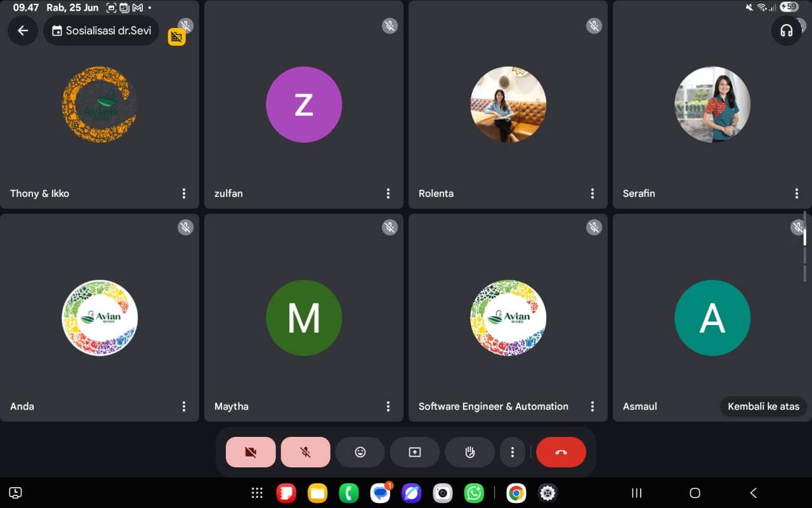The image size is (812, 508).
Task: Select Serafin's profile picture thumbnail
Action: tap(712, 105)
